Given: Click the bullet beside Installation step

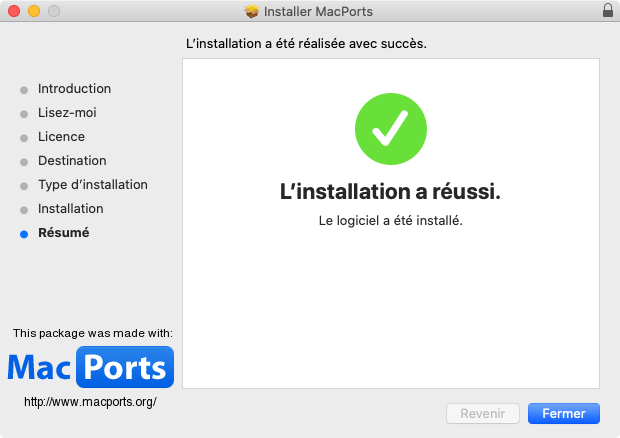Looking at the screenshot, I should coord(24,210).
